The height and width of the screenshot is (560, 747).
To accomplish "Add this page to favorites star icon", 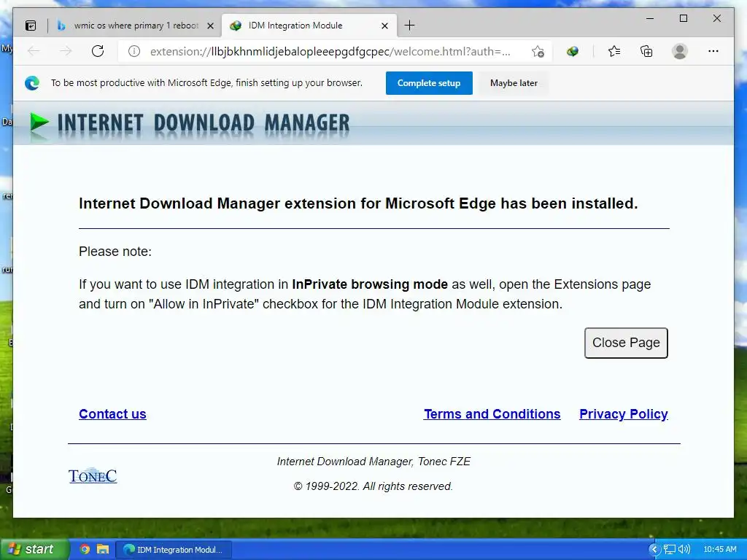I will (x=538, y=52).
